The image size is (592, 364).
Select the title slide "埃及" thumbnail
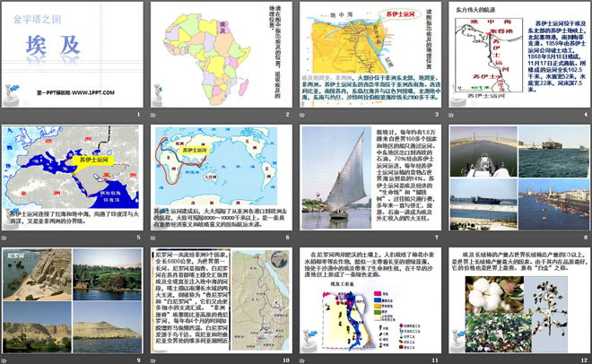(74, 56)
